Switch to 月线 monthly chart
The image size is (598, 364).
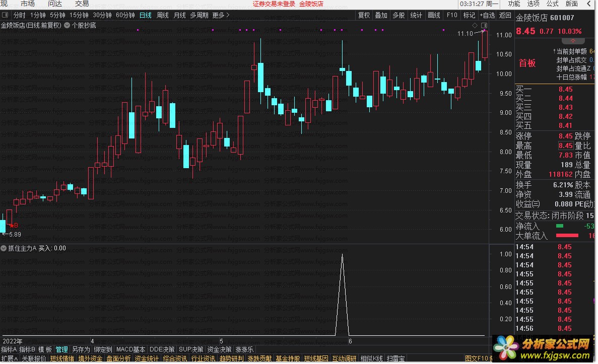[180, 15]
